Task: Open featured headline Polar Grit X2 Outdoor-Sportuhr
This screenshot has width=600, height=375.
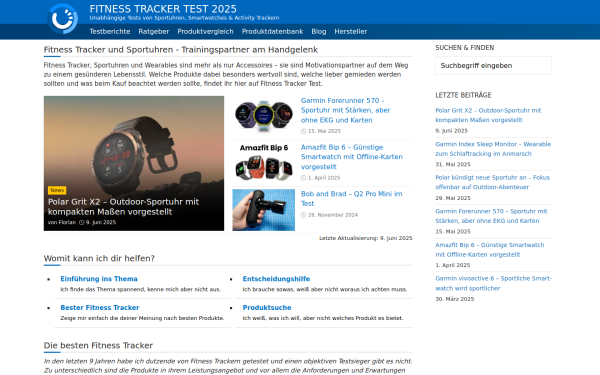Action: (x=123, y=207)
